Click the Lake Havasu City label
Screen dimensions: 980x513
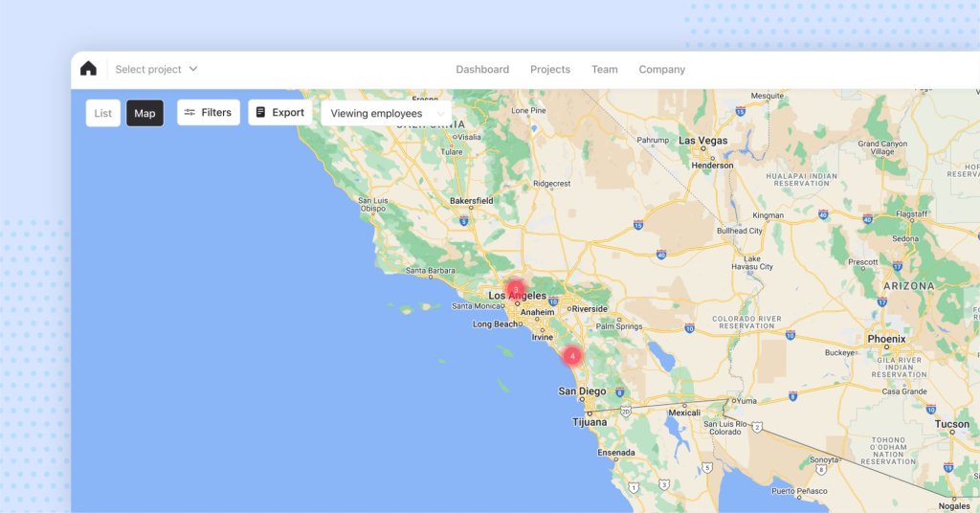coord(752,262)
